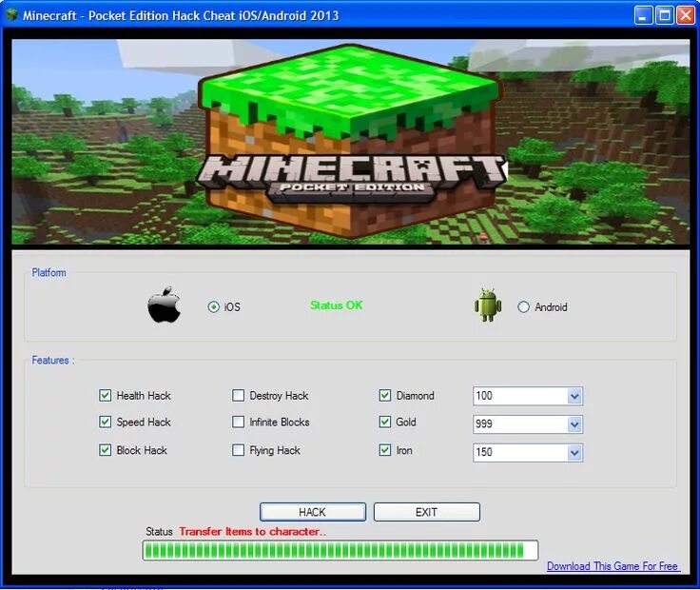Click the window title text

pyautogui.click(x=181, y=15)
